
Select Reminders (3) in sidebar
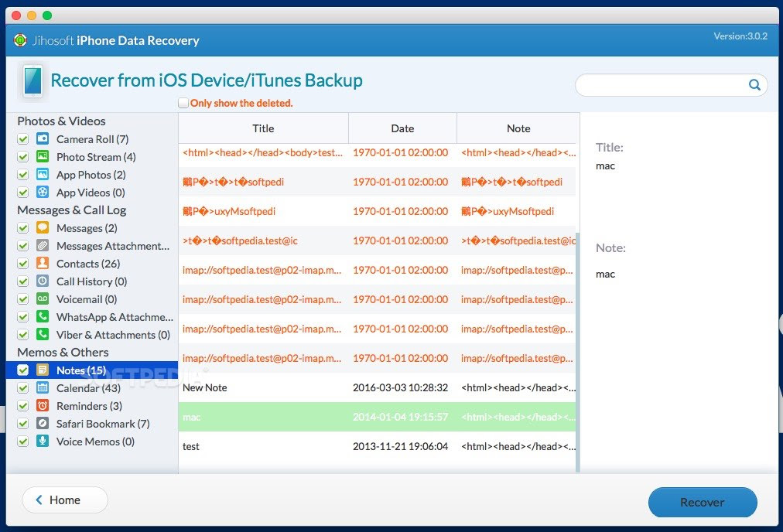[89, 406]
